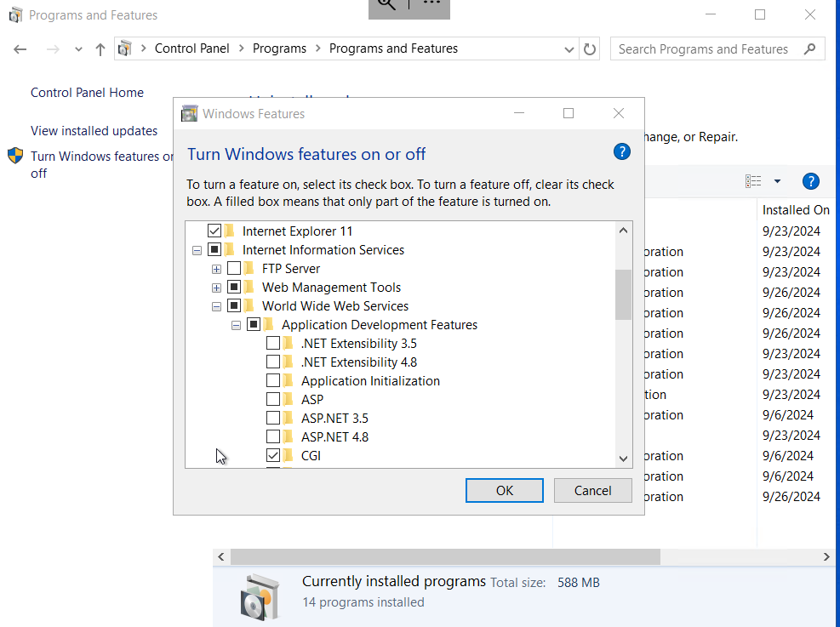The height and width of the screenshot is (627, 840).
Task: Click the Installed On column header
Action: pyautogui.click(x=796, y=210)
